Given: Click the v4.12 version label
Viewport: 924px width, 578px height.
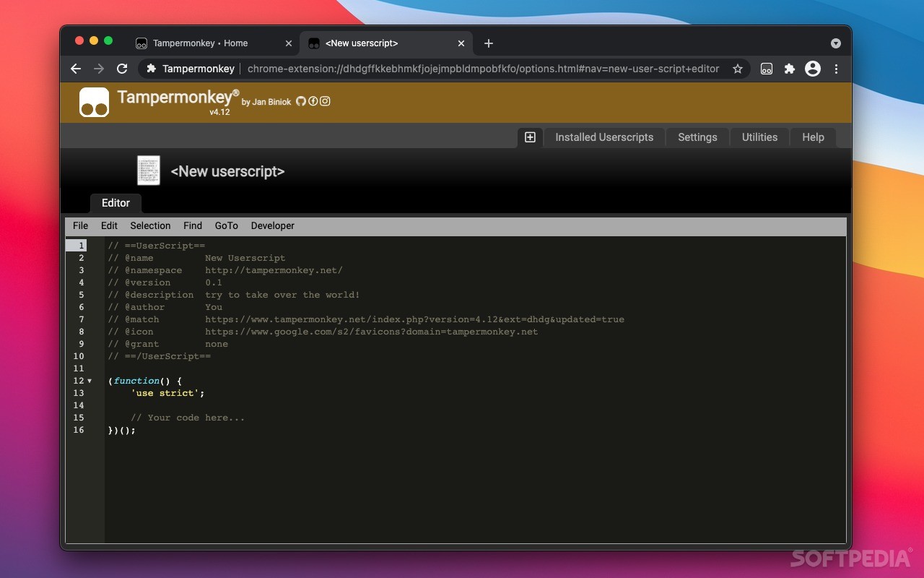Looking at the screenshot, I should tap(219, 112).
